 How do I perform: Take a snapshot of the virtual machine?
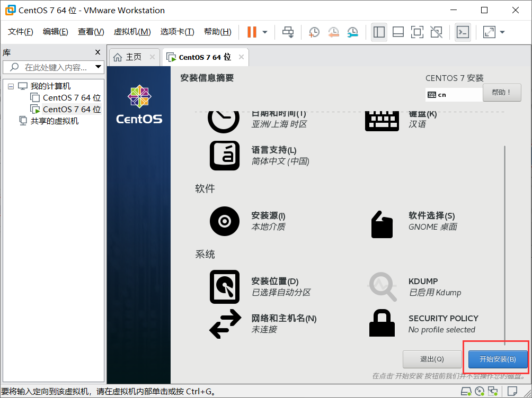314,32
